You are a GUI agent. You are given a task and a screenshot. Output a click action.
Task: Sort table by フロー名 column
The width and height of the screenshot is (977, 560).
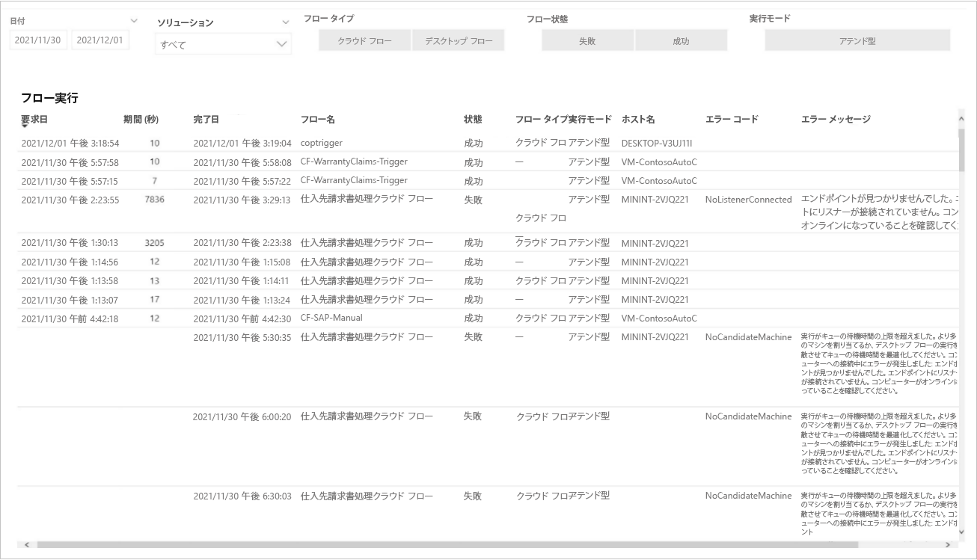[317, 119]
